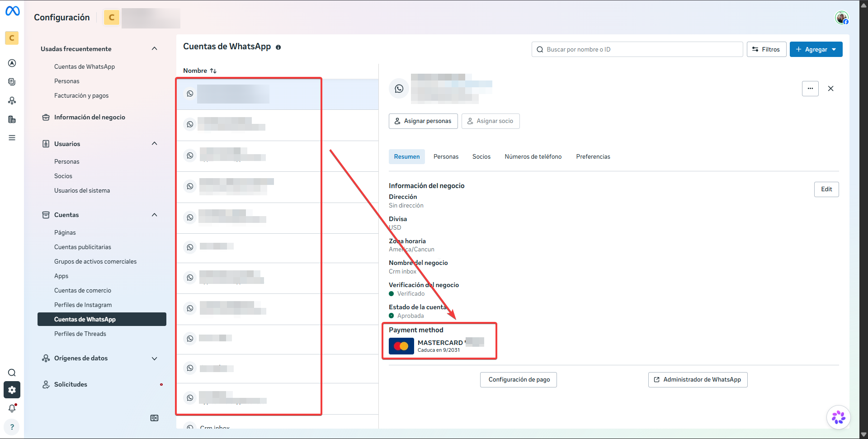Screen dimensions: 868x439
Task: Switch to the Socios tab
Action: 481,156
